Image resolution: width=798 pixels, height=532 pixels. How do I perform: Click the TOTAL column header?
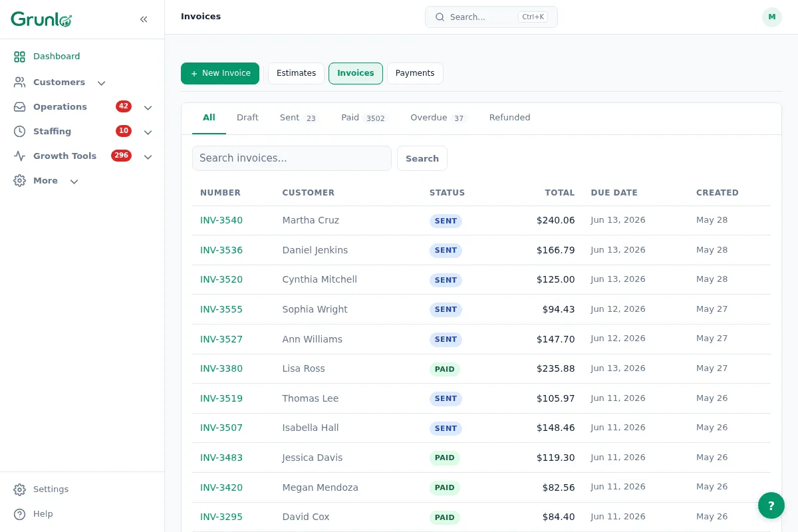pos(560,193)
